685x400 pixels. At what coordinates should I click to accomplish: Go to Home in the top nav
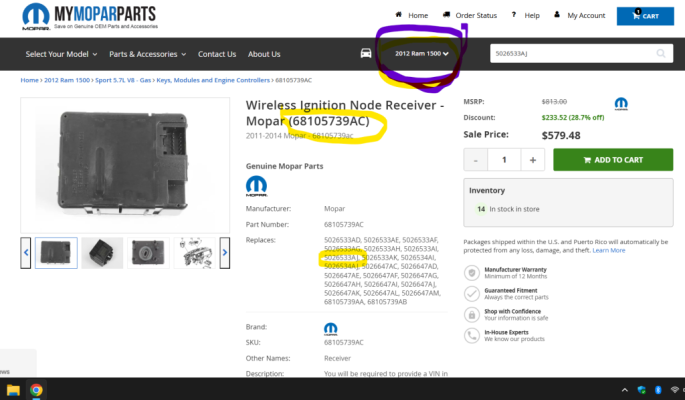(418, 15)
